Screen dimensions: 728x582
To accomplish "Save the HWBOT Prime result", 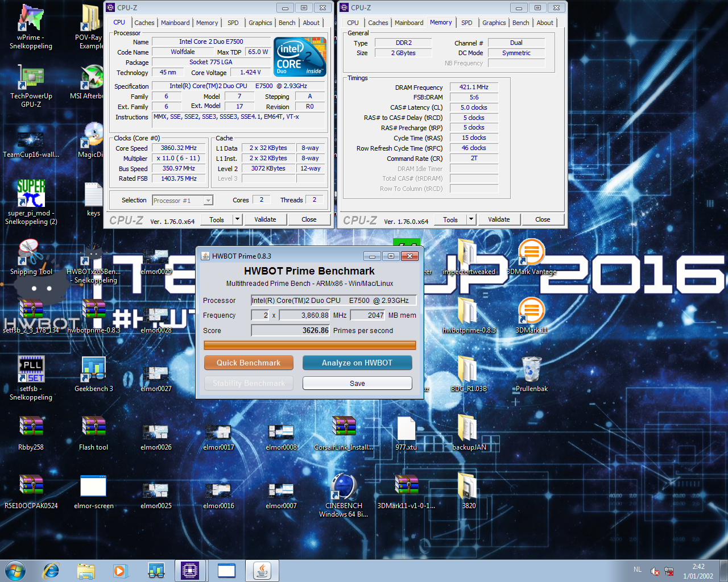I will pyautogui.click(x=357, y=383).
